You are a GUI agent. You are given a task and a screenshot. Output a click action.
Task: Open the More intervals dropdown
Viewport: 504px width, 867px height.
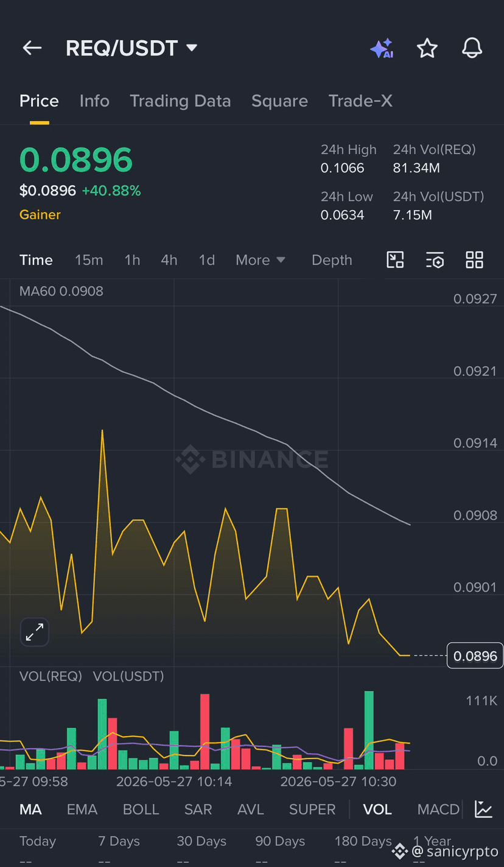click(x=261, y=260)
